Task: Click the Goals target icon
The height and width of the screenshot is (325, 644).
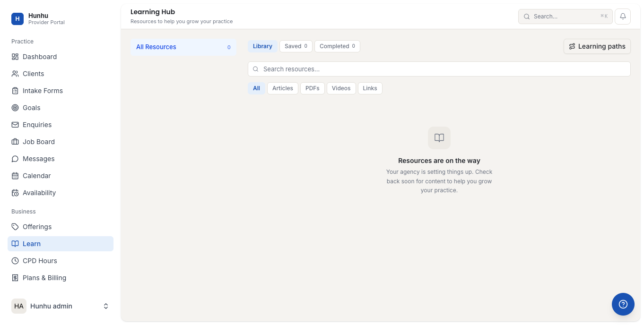Action: (x=15, y=108)
